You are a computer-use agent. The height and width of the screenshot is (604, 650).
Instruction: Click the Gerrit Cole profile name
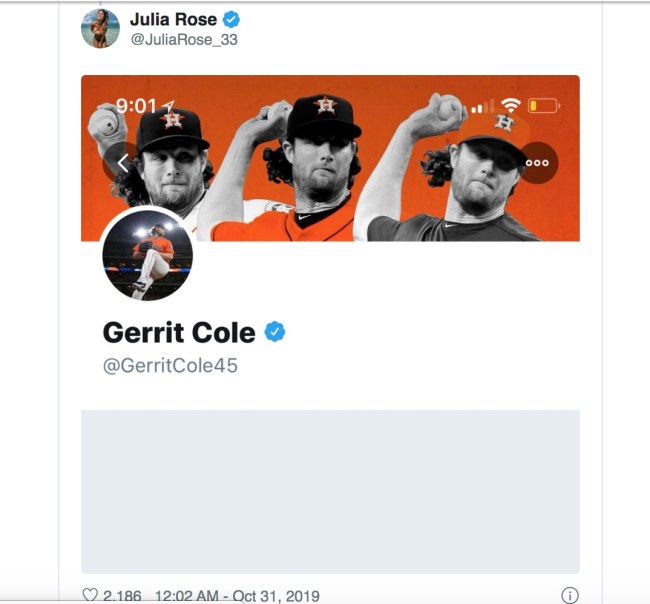(x=179, y=332)
